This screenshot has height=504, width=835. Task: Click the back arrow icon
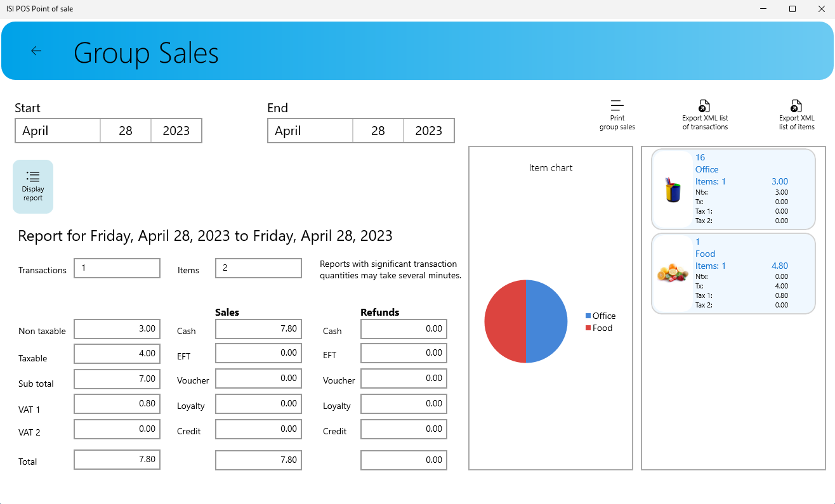pos(36,51)
